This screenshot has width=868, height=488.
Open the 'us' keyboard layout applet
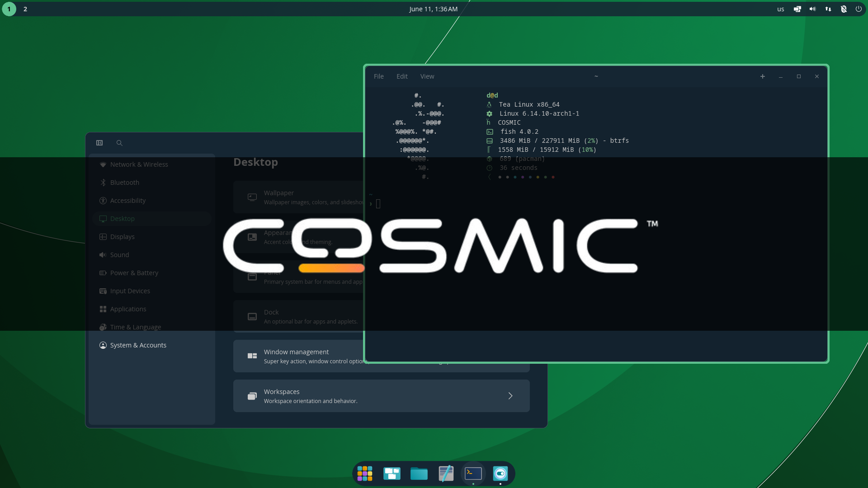[781, 9]
